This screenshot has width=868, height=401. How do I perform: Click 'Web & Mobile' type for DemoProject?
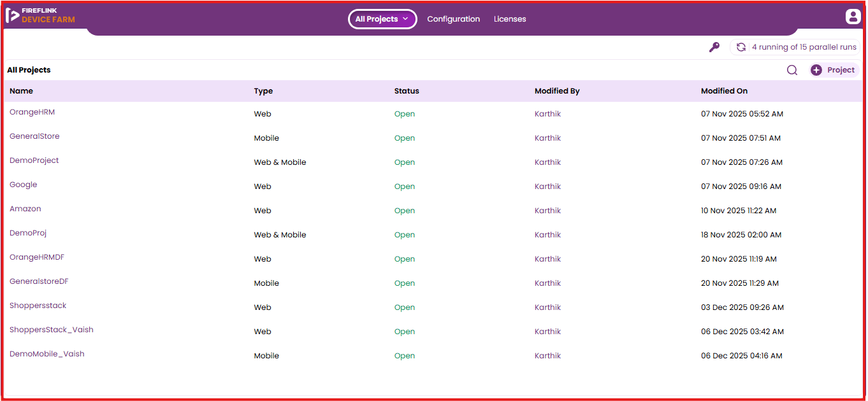[x=280, y=162]
